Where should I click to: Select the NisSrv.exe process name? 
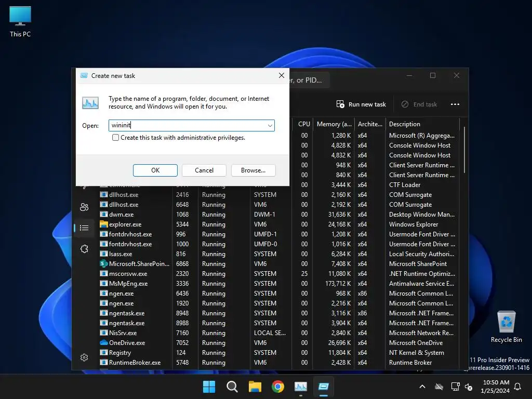[x=123, y=333]
